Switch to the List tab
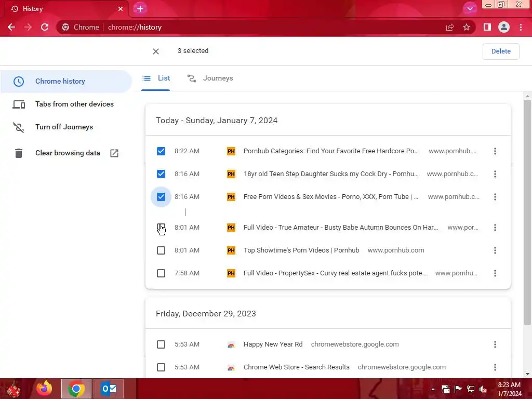The width and height of the screenshot is (532, 399). (156, 78)
